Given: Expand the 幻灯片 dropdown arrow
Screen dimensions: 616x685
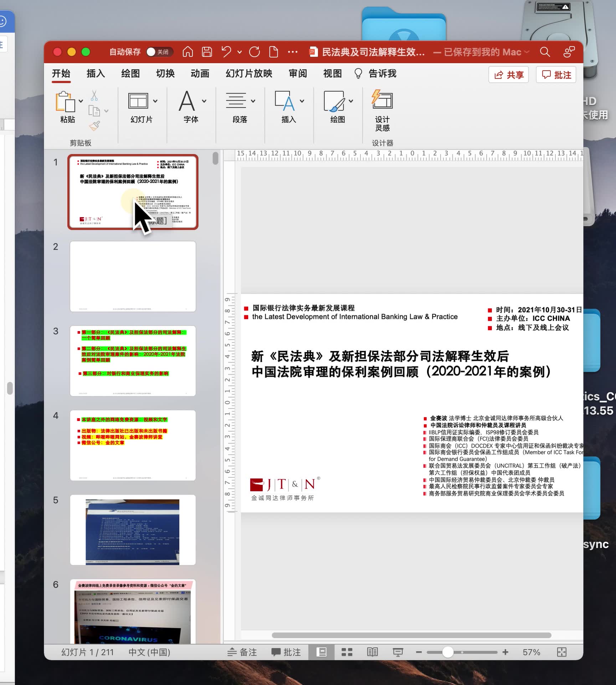Looking at the screenshot, I should [x=155, y=101].
